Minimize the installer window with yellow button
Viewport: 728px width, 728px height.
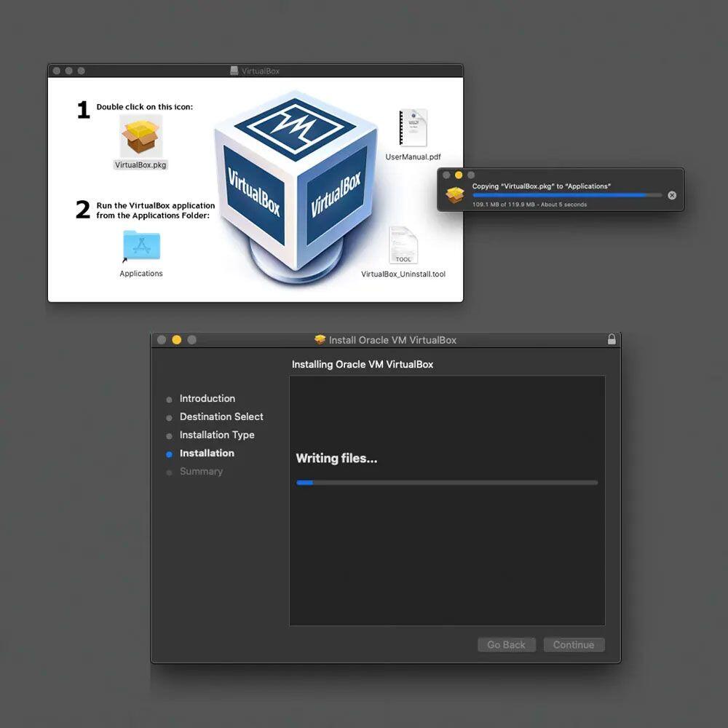(176, 340)
